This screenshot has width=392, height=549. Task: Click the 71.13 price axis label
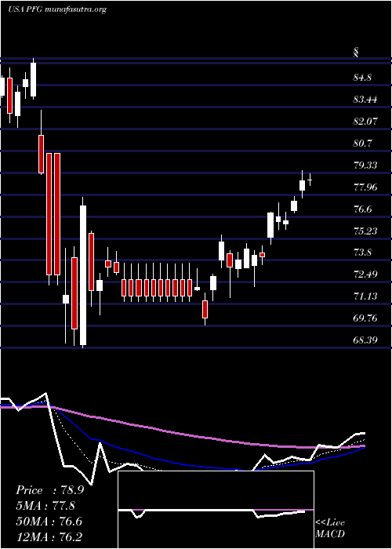pos(365,296)
